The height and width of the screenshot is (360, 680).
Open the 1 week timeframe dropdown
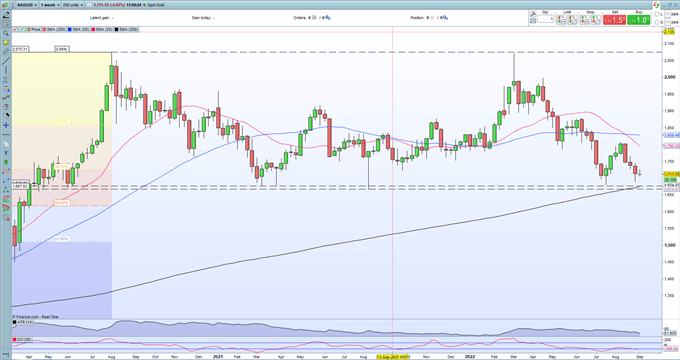click(49, 5)
